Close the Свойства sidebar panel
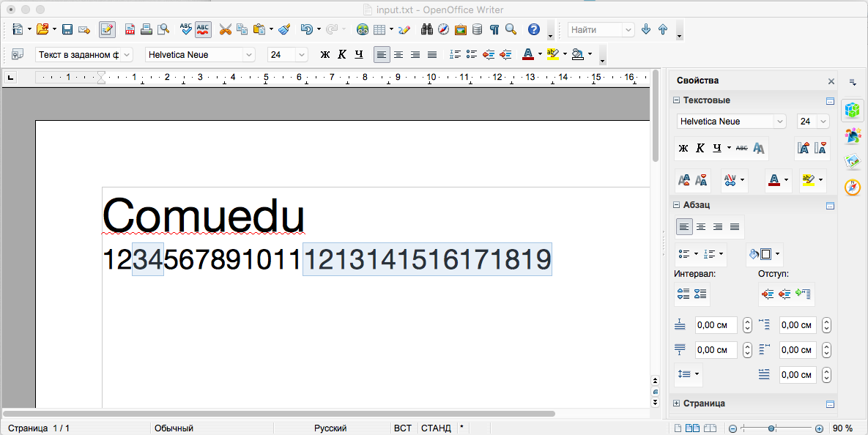The width and height of the screenshot is (868, 435). (x=831, y=81)
